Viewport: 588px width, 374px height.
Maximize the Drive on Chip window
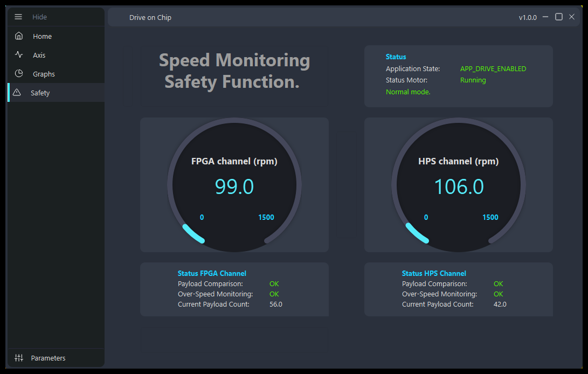pos(559,17)
